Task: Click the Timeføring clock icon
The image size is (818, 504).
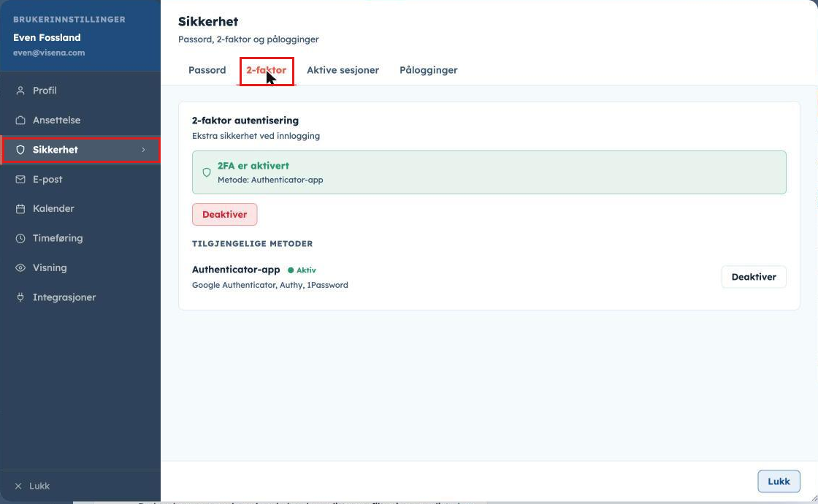Action: pos(20,238)
